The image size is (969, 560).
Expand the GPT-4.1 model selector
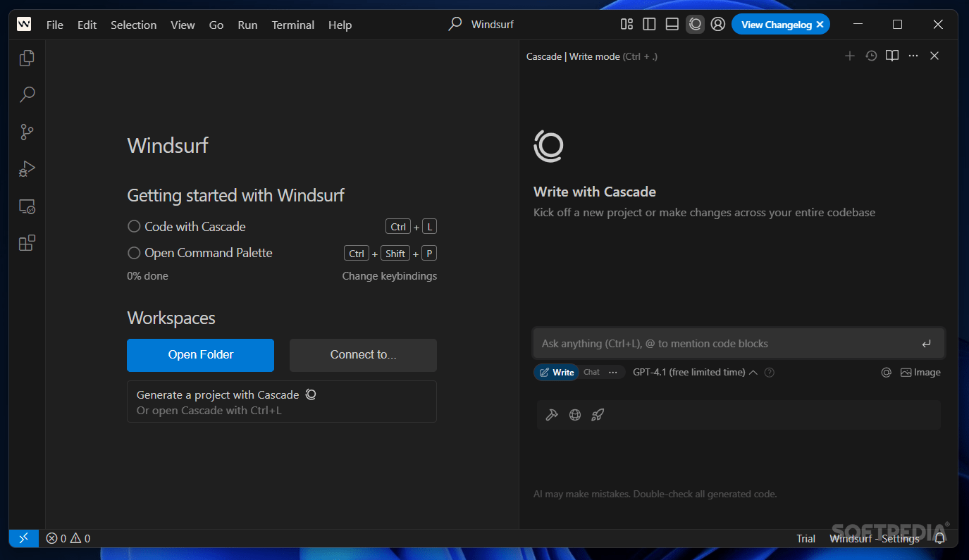[695, 373]
